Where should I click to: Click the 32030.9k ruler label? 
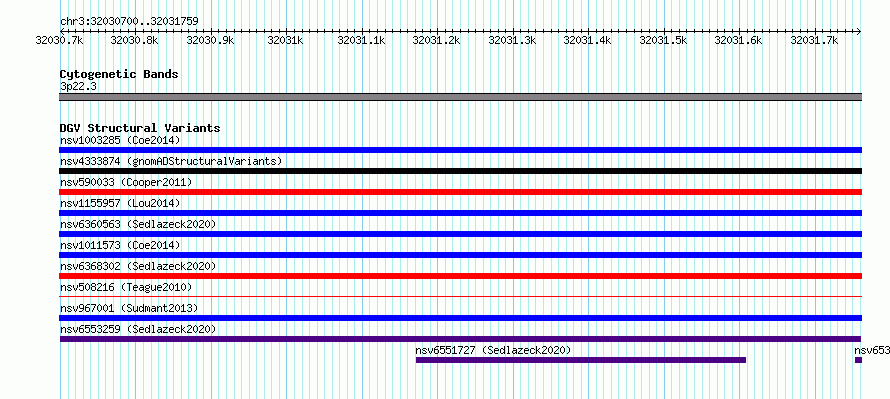point(210,40)
